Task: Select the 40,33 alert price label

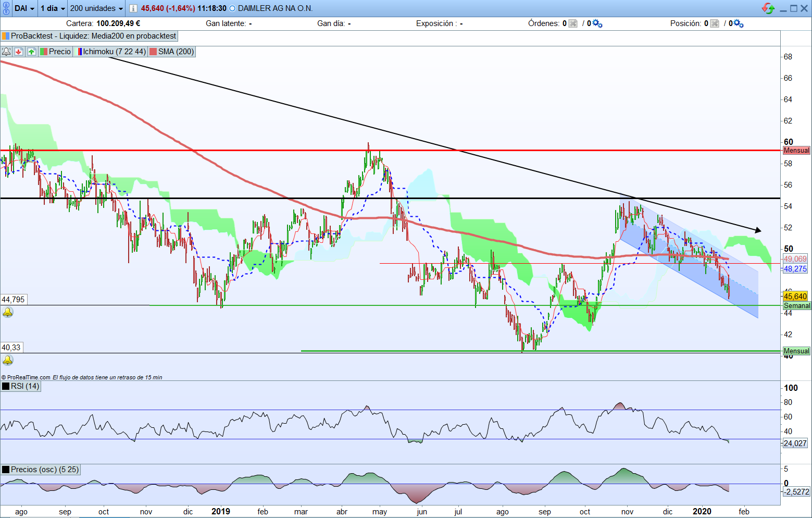Action: [11, 348]
